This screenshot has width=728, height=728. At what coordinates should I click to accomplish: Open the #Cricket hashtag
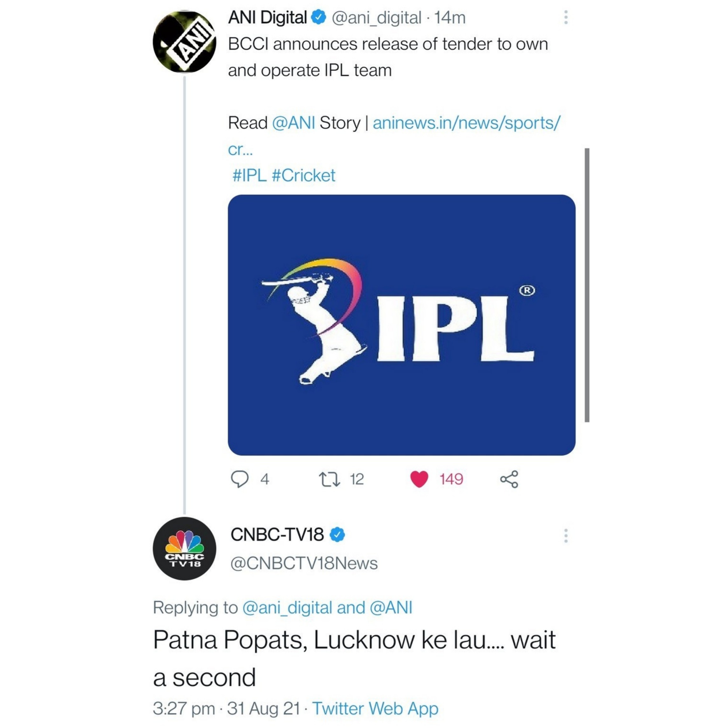303,175
